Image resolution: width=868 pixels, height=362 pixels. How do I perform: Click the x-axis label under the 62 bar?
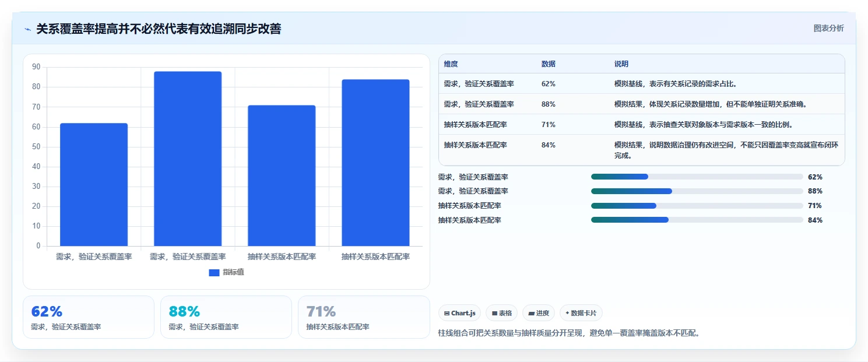[x=94, y=256]
